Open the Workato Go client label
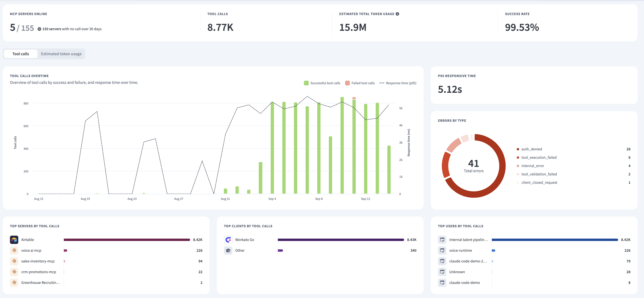The width and height of the screenshot is (644, 298). [244, 240]
